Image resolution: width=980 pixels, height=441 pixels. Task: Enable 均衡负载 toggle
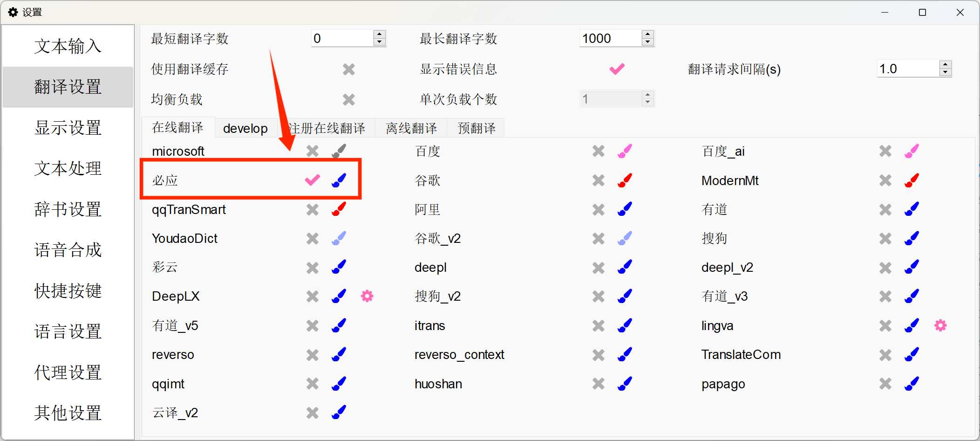click(x=349, y=99)
